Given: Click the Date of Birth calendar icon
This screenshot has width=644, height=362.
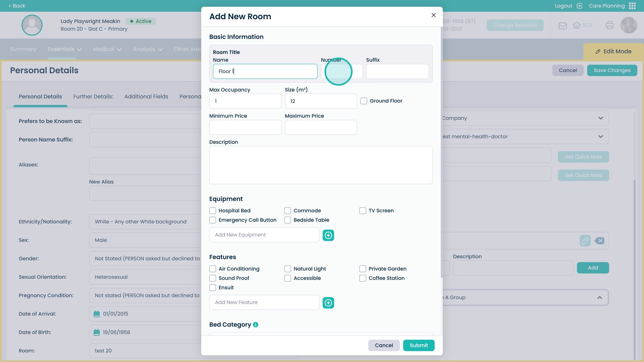Looking at the screenshot, I should click(x=97, y=332).
